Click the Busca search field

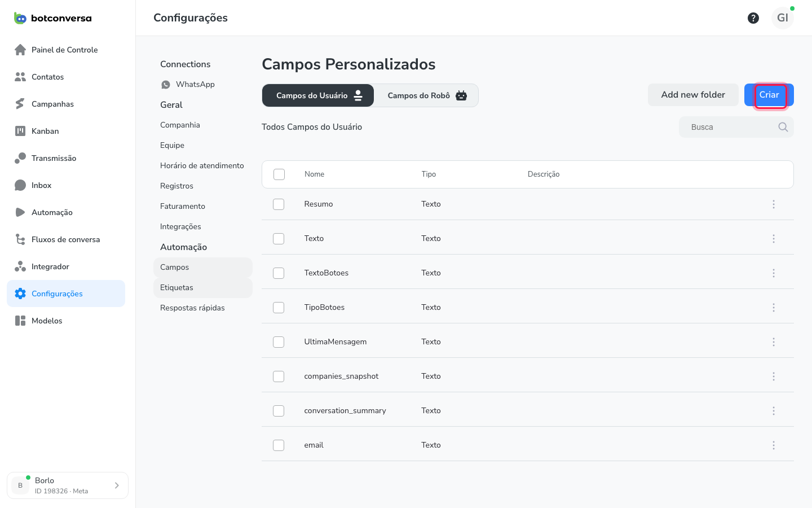[736, 127]
